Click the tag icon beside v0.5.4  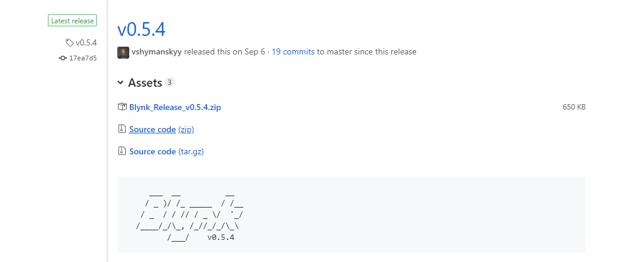tap(69, 42)
